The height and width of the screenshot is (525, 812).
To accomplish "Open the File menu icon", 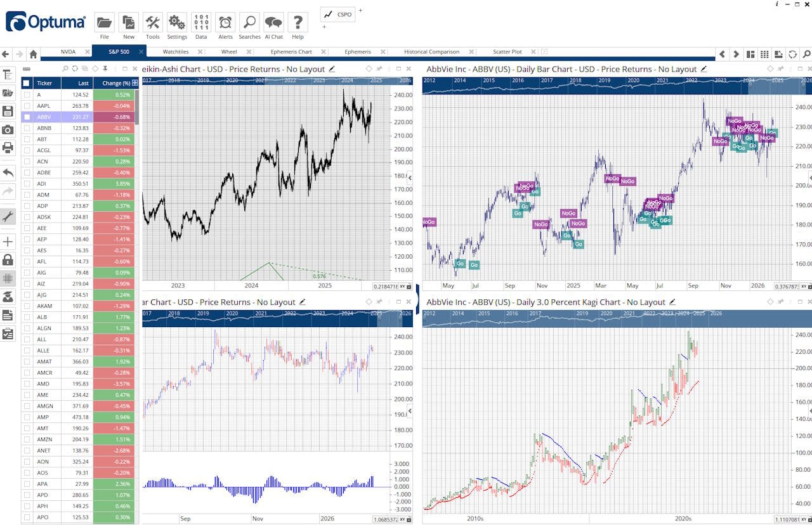I will click(104, 23).
